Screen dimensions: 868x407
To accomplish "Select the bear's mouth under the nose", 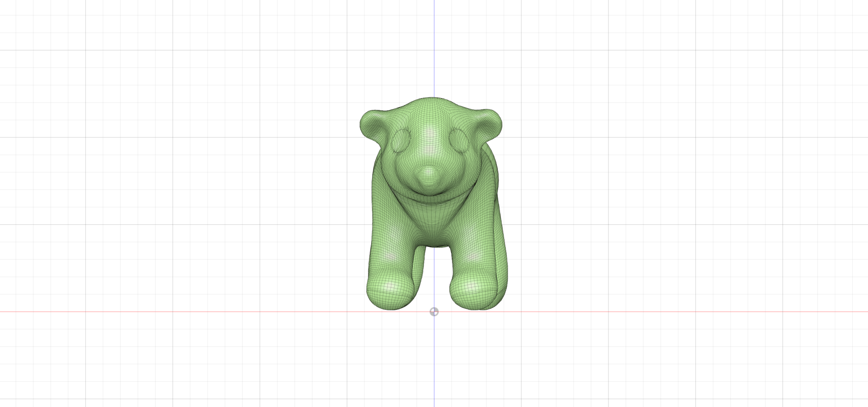I will [x=429, y=192].
